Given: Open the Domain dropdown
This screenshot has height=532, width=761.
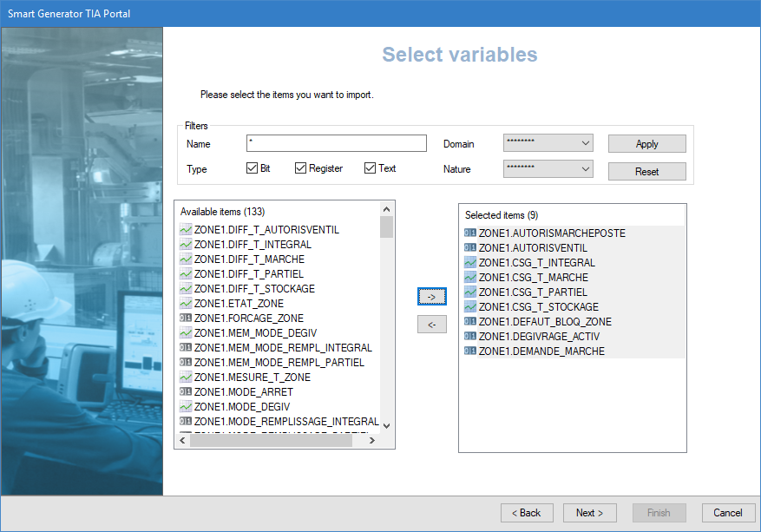Looking at the screenshot, I should [x=548, y=142].
